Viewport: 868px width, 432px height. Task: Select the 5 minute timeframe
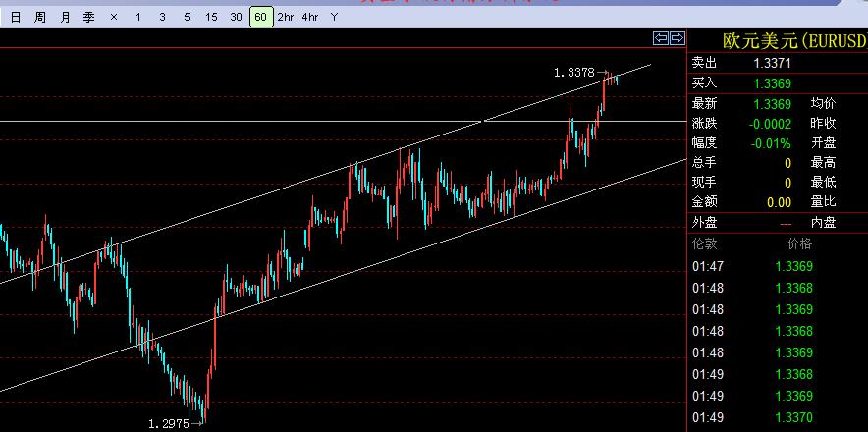[187, 17]
